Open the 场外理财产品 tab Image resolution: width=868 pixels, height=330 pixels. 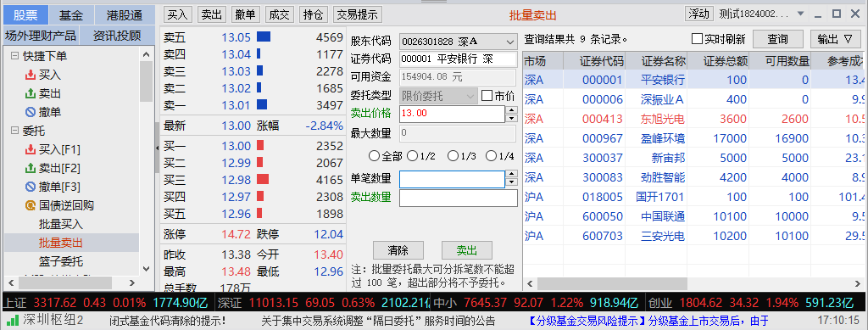tap(41, 36)
